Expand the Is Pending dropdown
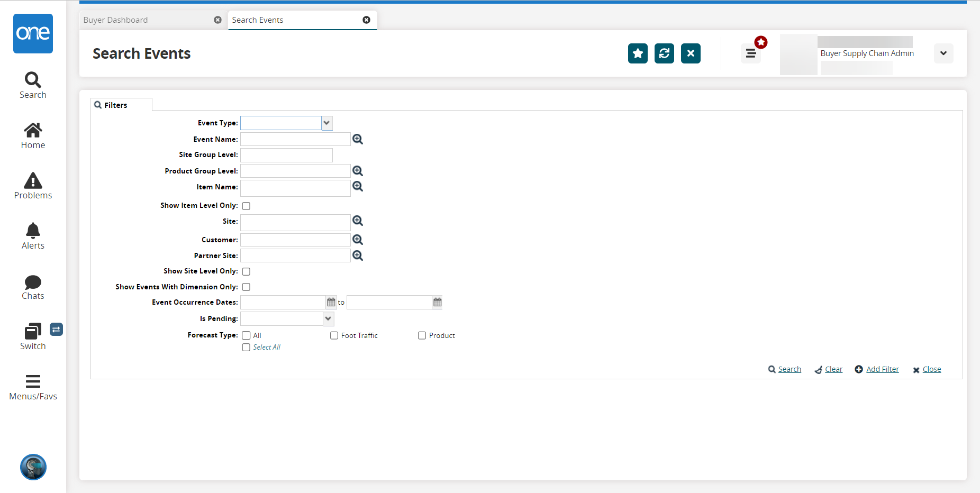This screenshot has width=980, height=493. pyautogui.click(x=328, y=318)
